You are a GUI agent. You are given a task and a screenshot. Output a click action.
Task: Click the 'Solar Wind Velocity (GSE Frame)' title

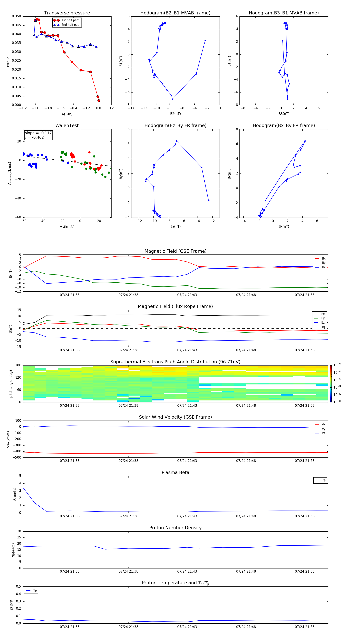click(175, 417)
